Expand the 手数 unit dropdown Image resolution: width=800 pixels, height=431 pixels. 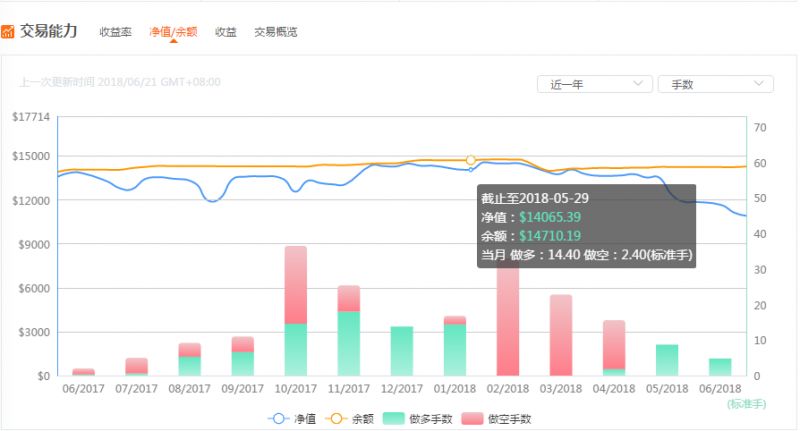(x=715, y=84)
